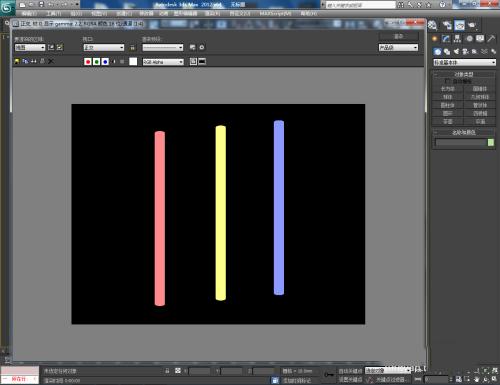
Task: Open the Material Editor from main toolbar
Action: pyautogui.click(x=432, y=25)
